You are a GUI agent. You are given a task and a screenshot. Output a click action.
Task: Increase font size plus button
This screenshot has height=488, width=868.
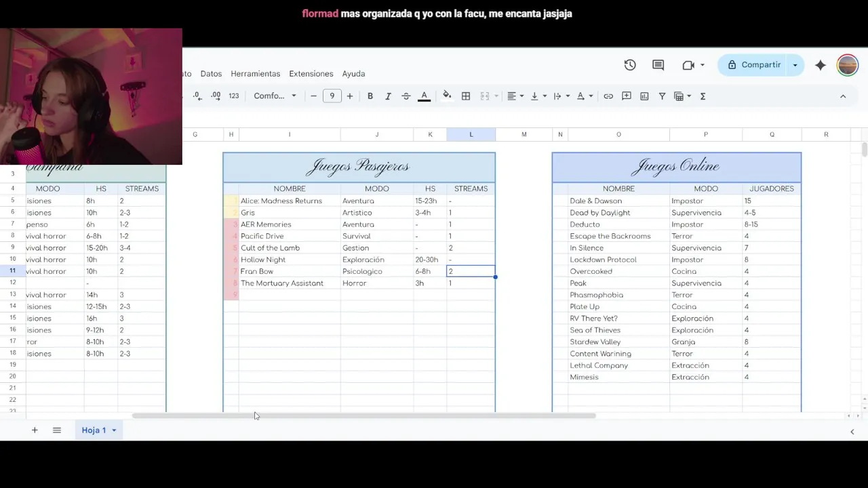coord(350,96)
